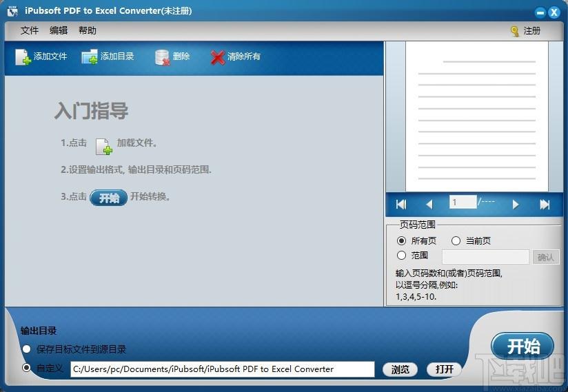Minimize the converter window

(x=540, y=12)
